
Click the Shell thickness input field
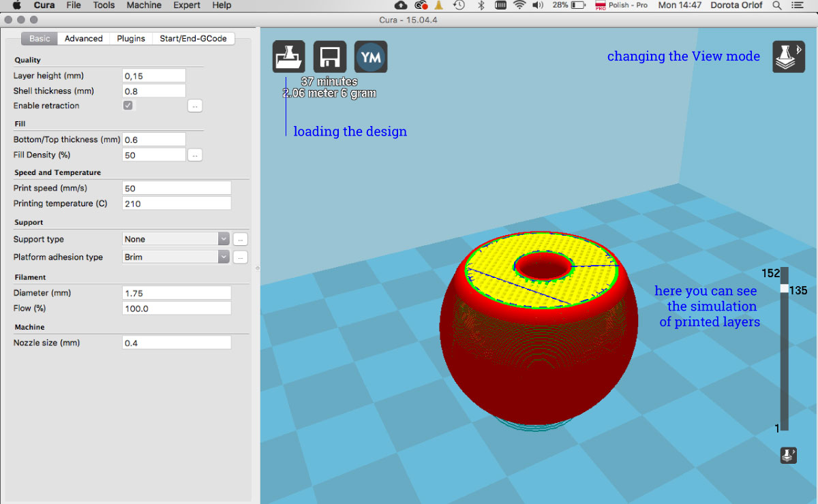click(x=154, y=91)
